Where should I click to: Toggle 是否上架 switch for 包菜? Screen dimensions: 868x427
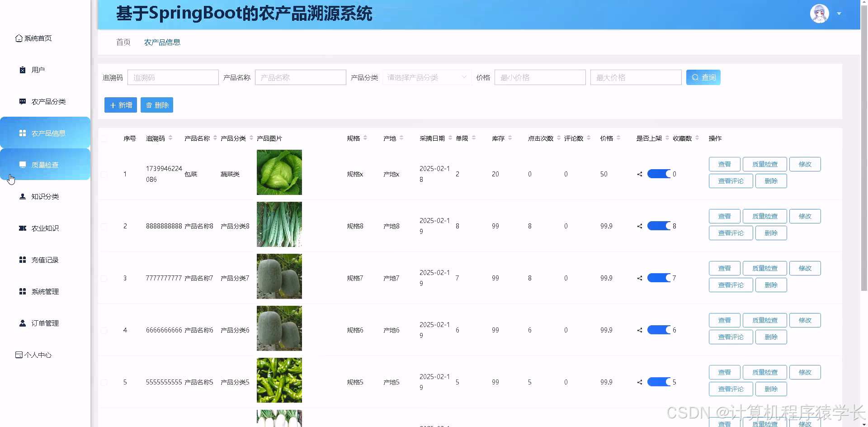tap(659, 174)
